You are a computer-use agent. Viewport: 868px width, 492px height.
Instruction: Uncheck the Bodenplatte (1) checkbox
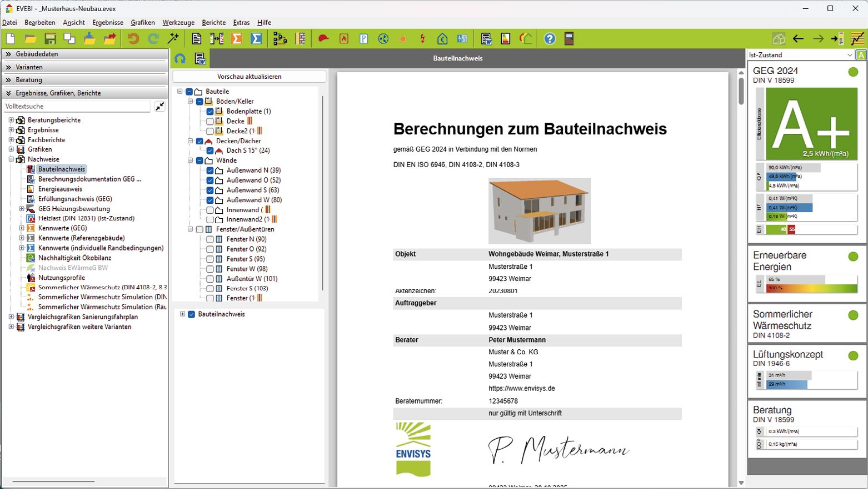(210, 112)
